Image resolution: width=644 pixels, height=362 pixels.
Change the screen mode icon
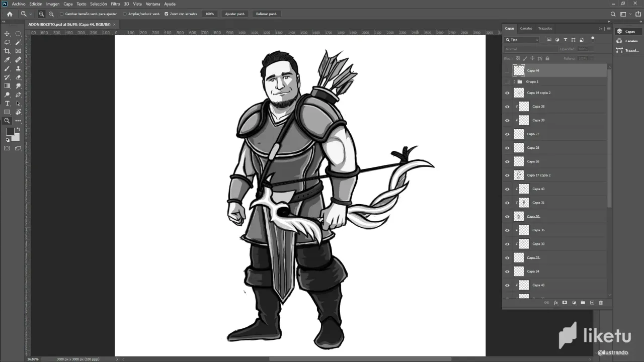[x=18, y=148]
